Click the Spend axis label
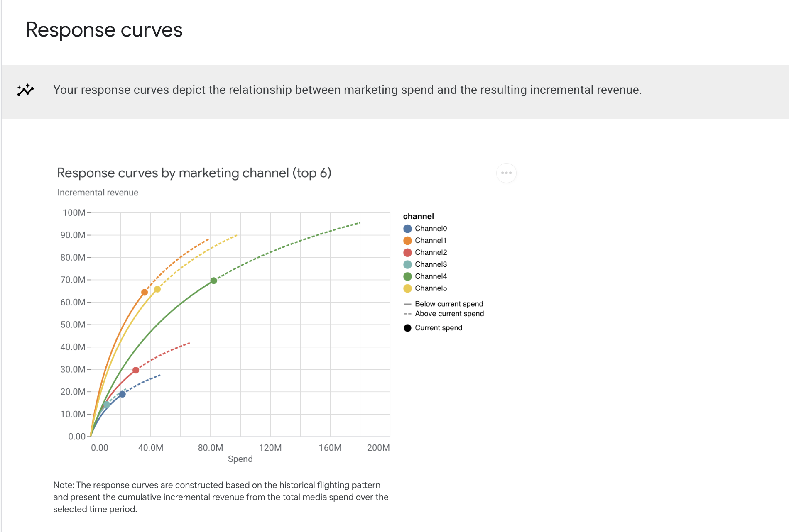This screenshot has width=789, height=532. [x=240, y=459]
